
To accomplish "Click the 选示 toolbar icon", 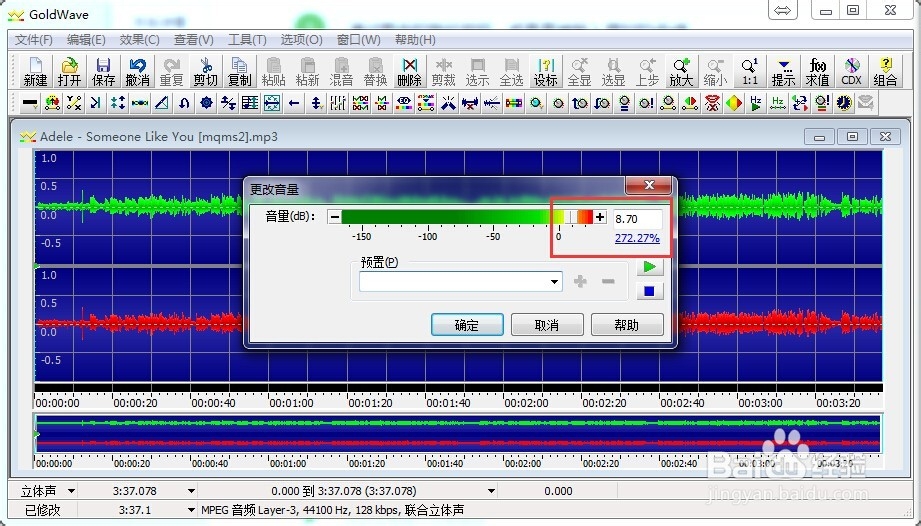I will point(478,72).
